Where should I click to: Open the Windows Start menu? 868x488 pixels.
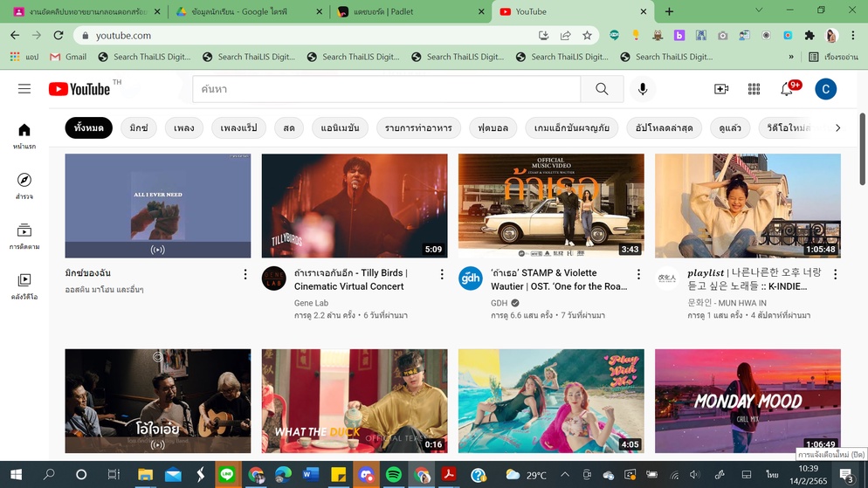click(x=16, y=474)
